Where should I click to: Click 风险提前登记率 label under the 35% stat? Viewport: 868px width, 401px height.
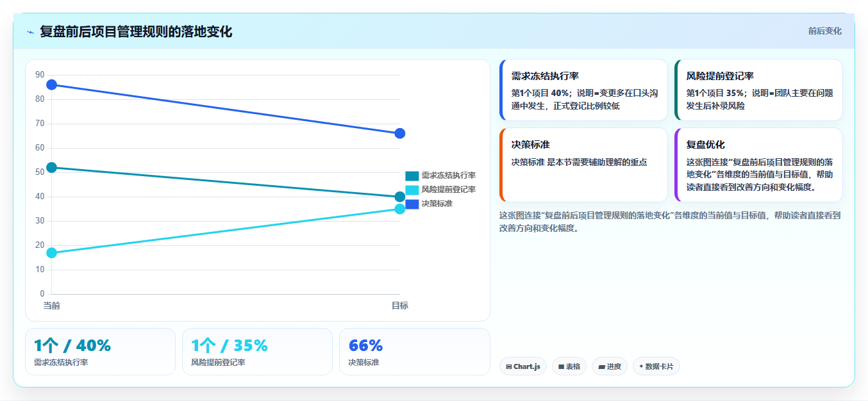[x=218, y=363]
